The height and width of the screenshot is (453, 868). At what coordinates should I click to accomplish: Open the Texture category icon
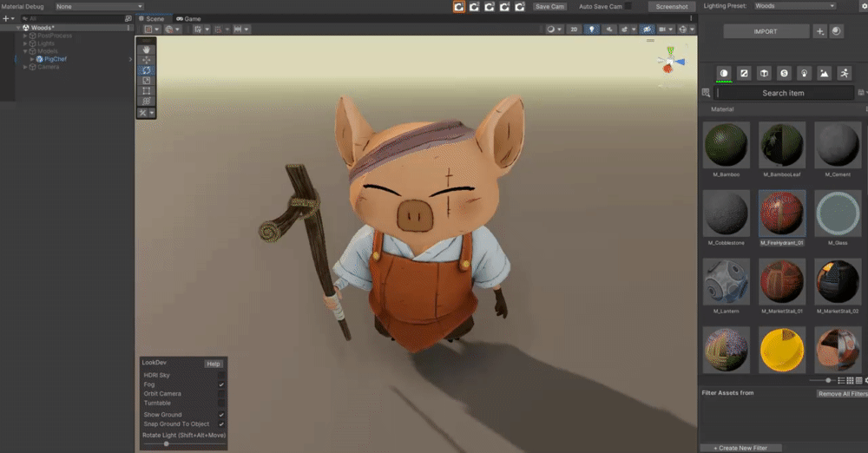click(x=744, y=73)
